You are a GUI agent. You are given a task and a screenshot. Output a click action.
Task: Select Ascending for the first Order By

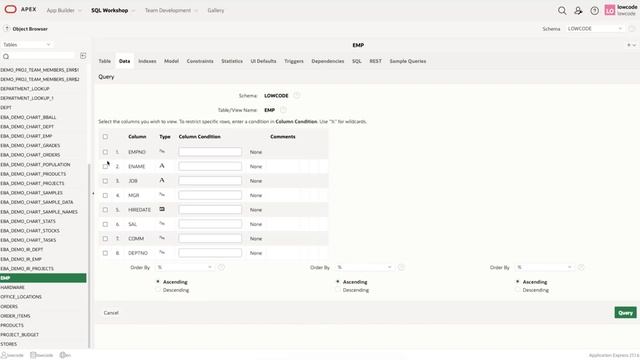click(158, 282)
